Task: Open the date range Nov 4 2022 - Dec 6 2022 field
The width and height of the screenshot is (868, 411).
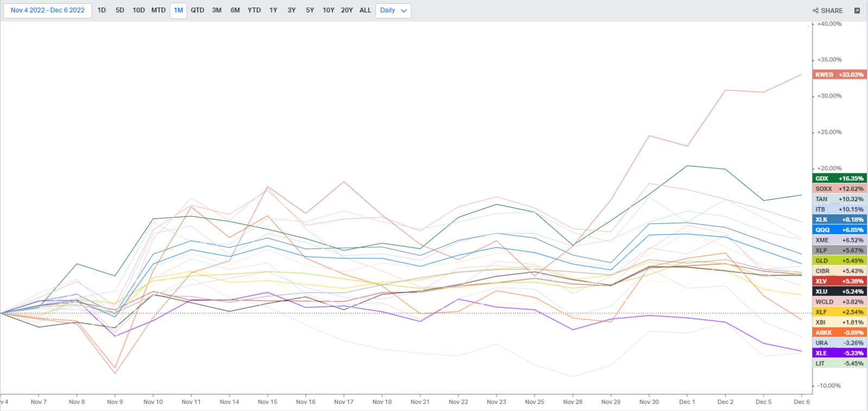Action: pyautogui.click(x=48, y=10)
